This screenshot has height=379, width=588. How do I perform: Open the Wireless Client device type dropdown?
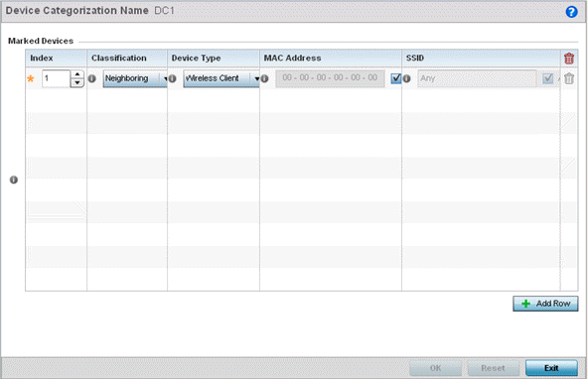(x=221, y=78)
